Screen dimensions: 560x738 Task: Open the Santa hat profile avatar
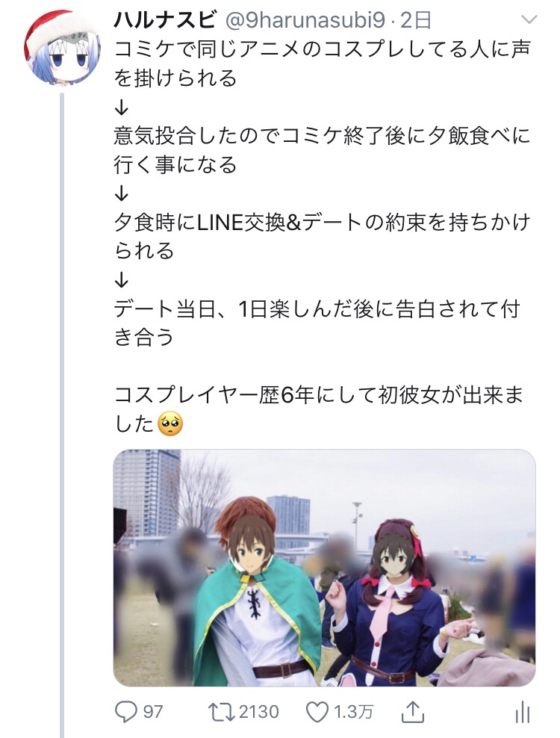coord(62,48)
